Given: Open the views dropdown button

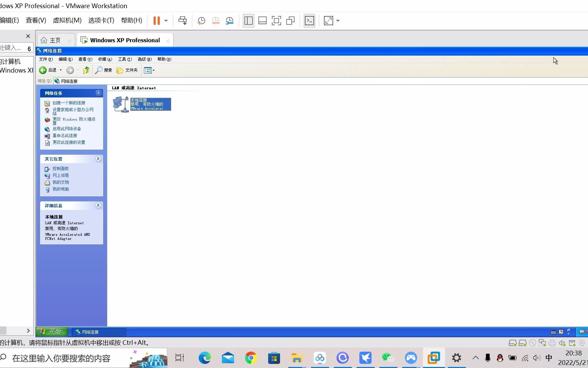Looking at the screenshot, I should click(149, 70).
